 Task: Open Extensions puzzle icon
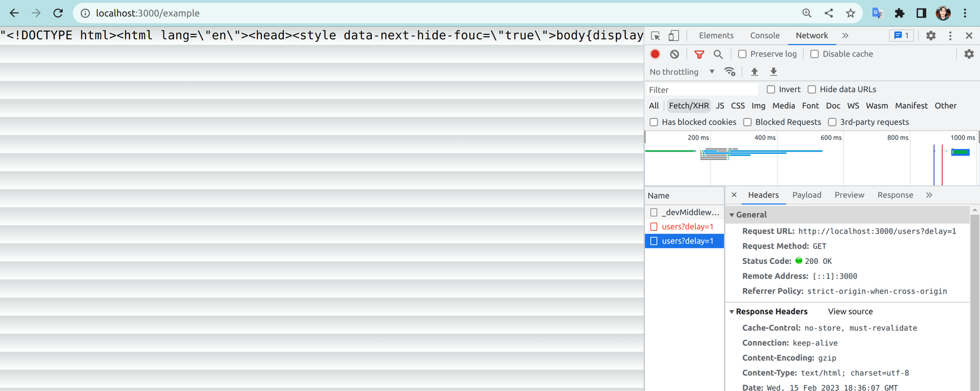click(899, 13)
